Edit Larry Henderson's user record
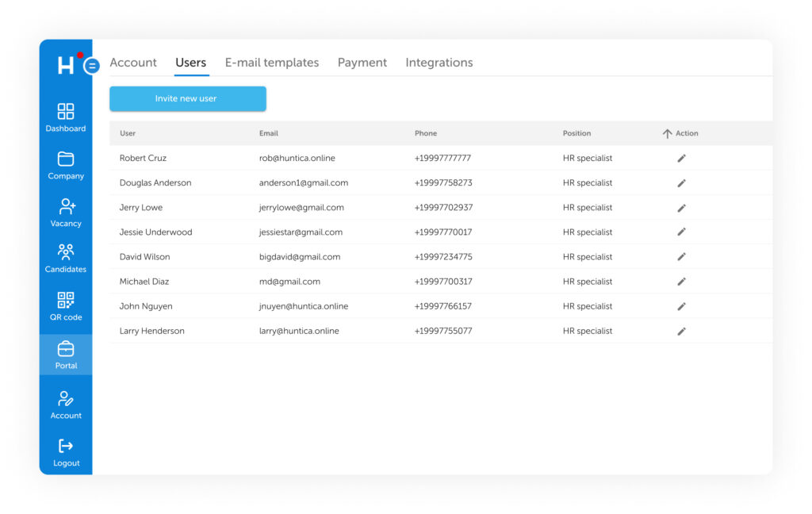 [681, 332]
